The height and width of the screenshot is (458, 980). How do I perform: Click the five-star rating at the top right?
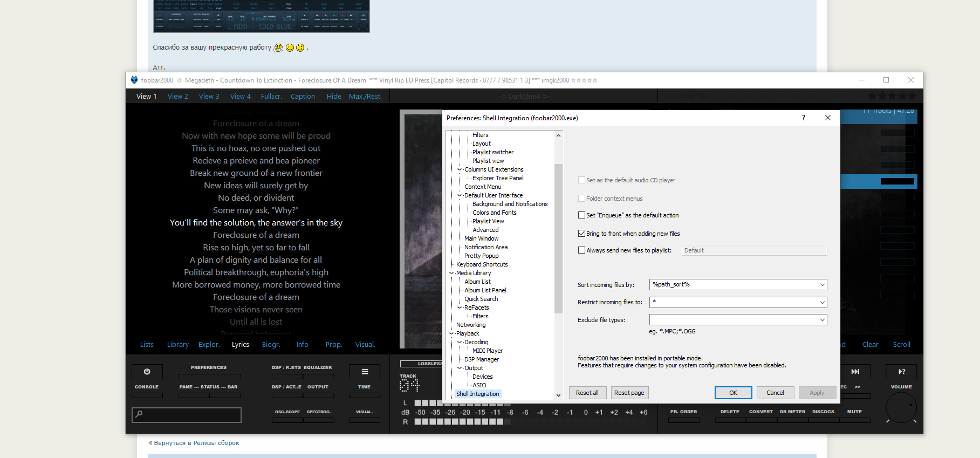[892, 96]
